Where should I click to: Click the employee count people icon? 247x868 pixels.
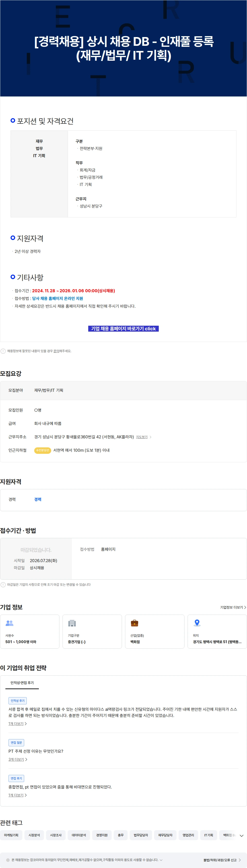(10, 623)
